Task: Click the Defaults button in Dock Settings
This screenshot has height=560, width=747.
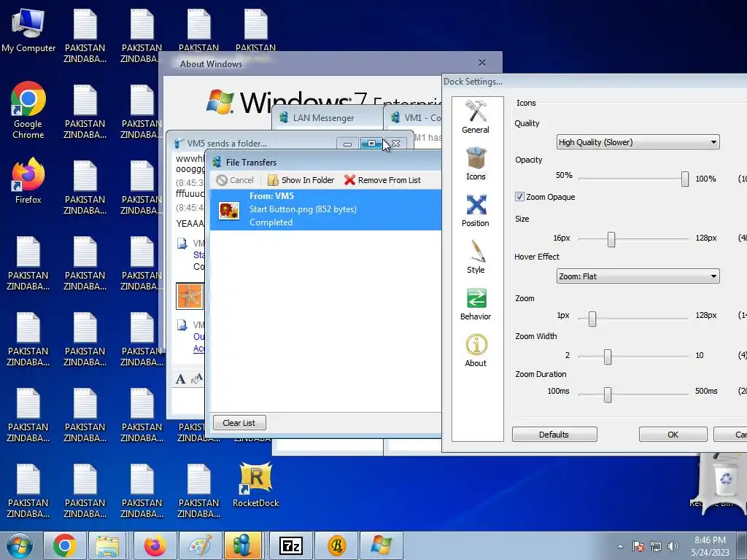Action: click(554, 435)
